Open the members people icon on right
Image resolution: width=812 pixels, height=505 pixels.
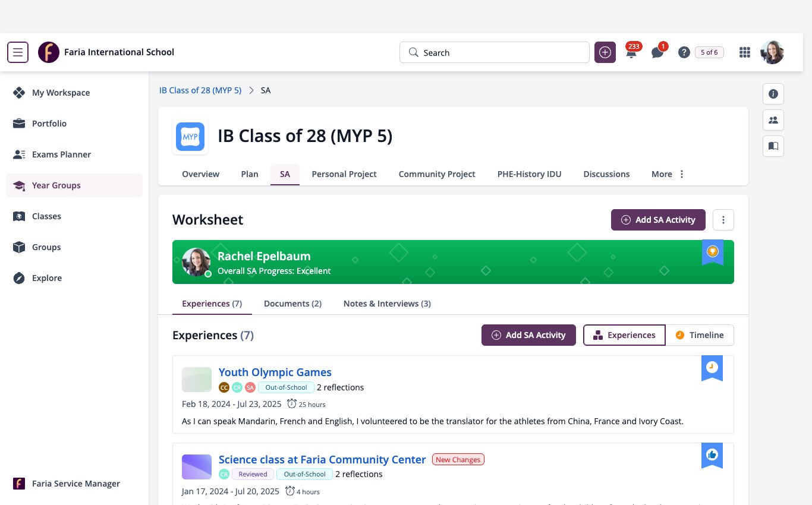pos(773,120)
